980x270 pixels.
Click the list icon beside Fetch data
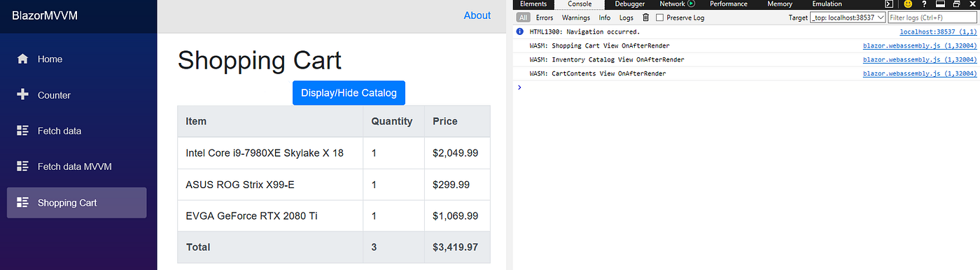point(22,131)
